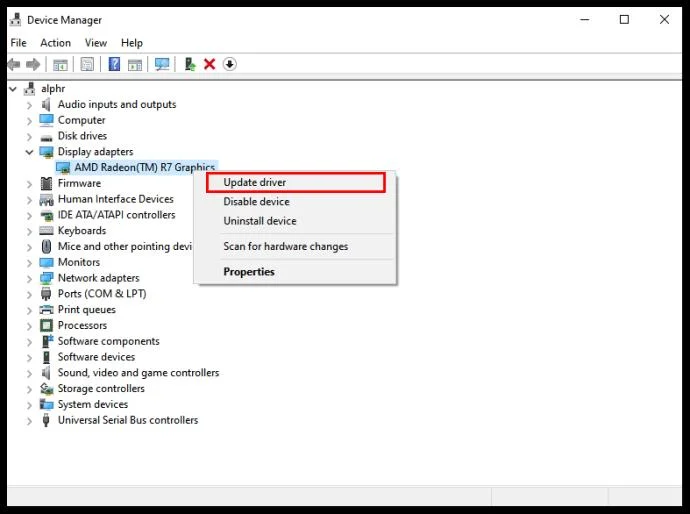Choose Update driver from context menu

[295, 182]
